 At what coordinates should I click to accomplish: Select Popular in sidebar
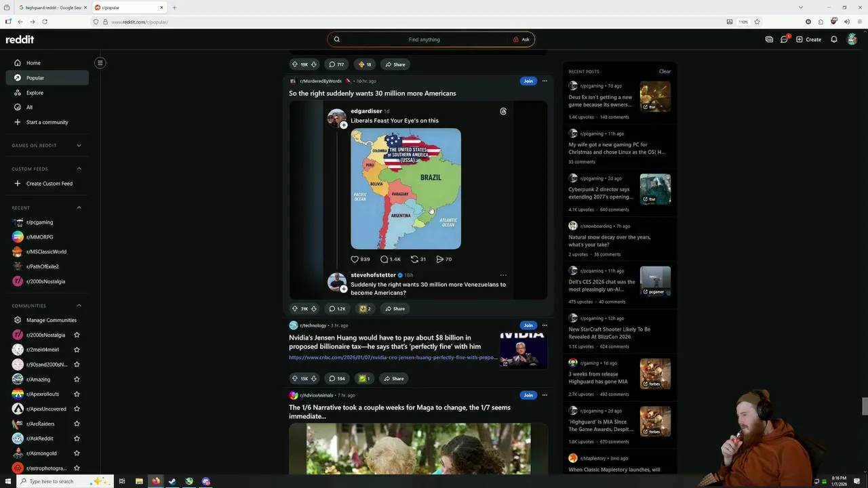click(47, 78)
